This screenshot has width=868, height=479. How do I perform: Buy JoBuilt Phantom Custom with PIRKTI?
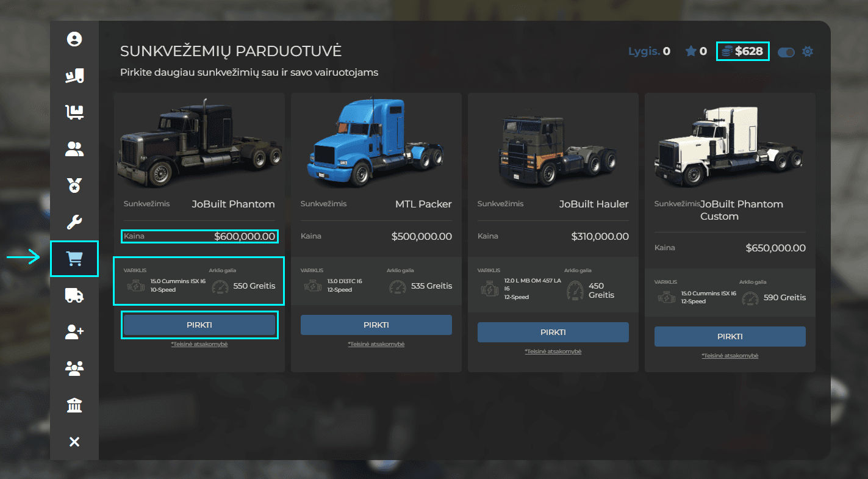(730, 336)
